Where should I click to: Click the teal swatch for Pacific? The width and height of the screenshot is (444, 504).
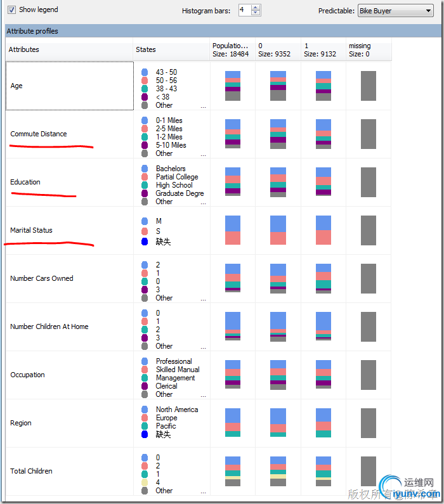[x=145, y=426]
